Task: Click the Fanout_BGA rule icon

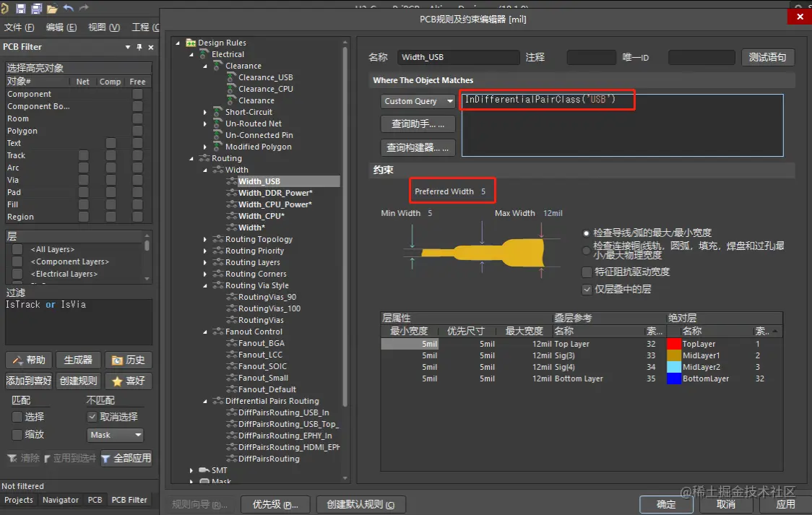Action: 231,342
